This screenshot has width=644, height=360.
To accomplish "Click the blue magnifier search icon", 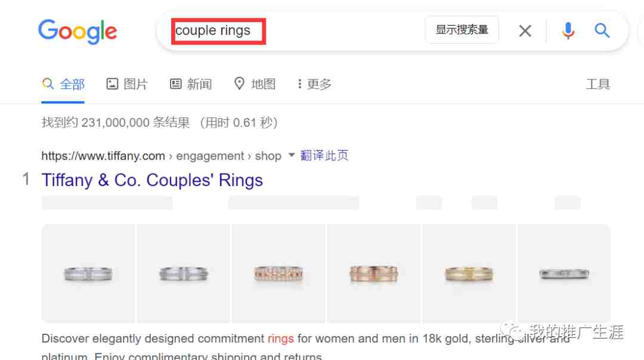I will point(602,30).
